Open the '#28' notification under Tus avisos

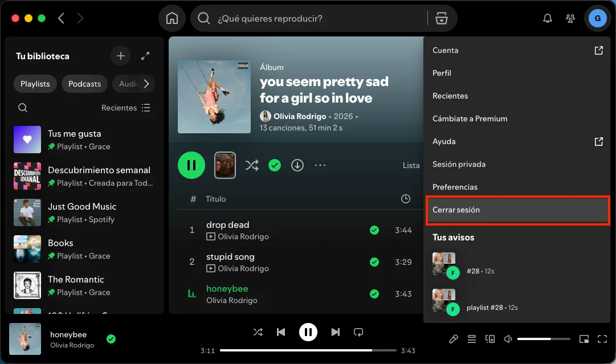point(517,266)
